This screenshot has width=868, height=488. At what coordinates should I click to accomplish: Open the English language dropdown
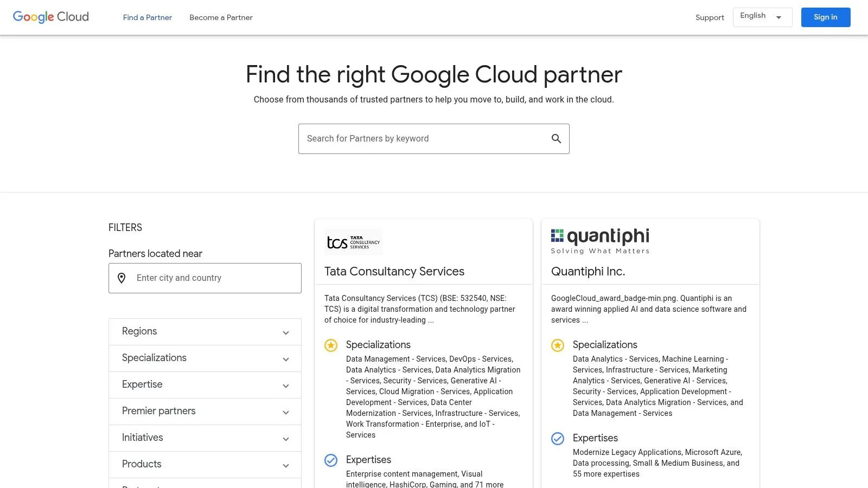click(x=762, y=17)
